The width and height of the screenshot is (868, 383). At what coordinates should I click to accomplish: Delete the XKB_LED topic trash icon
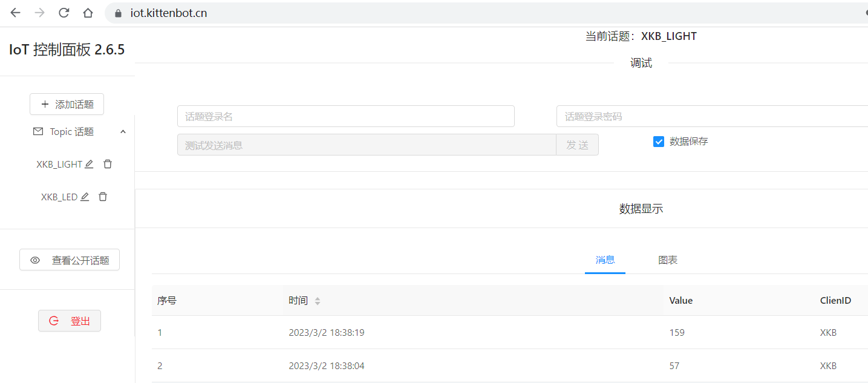(x=103, y=197)
